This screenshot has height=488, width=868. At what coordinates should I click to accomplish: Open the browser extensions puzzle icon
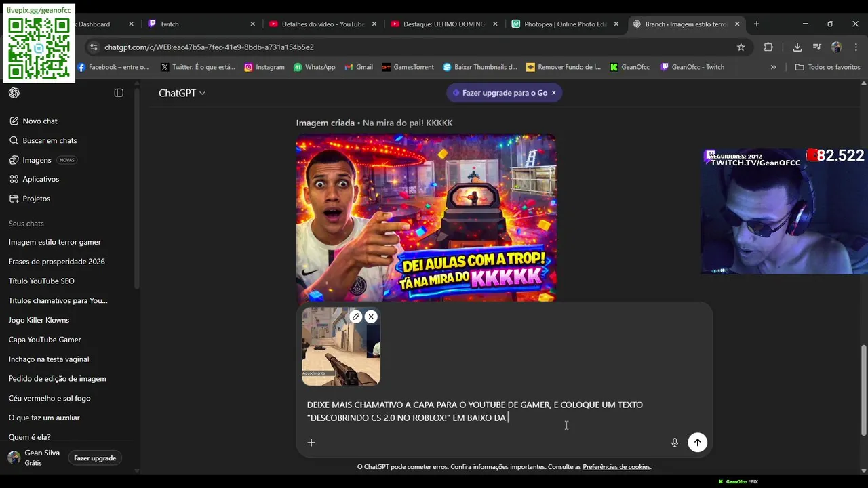click(x=768, y=47)
